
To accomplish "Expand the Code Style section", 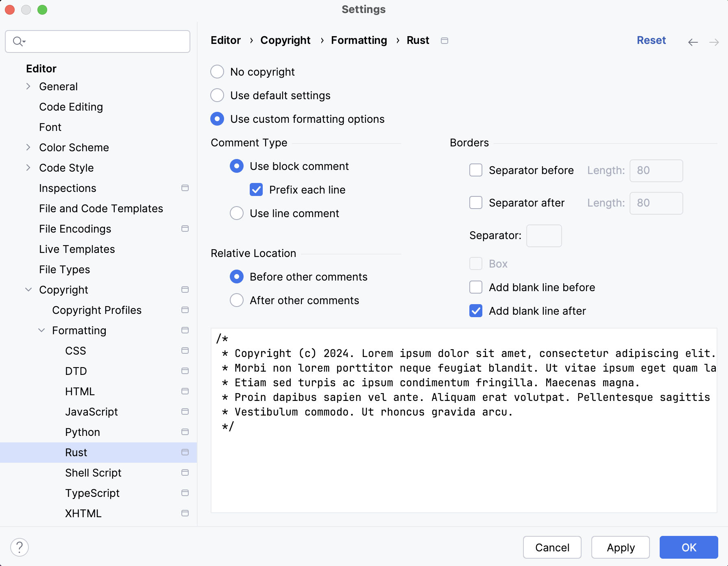I will [28, 168].
